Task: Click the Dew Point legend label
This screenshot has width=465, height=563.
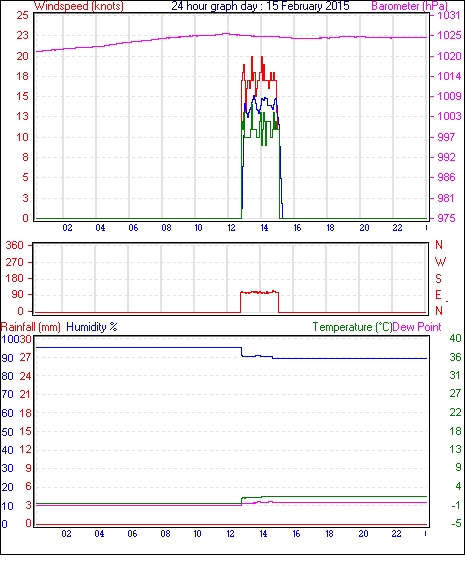Action: pos(417,327)
